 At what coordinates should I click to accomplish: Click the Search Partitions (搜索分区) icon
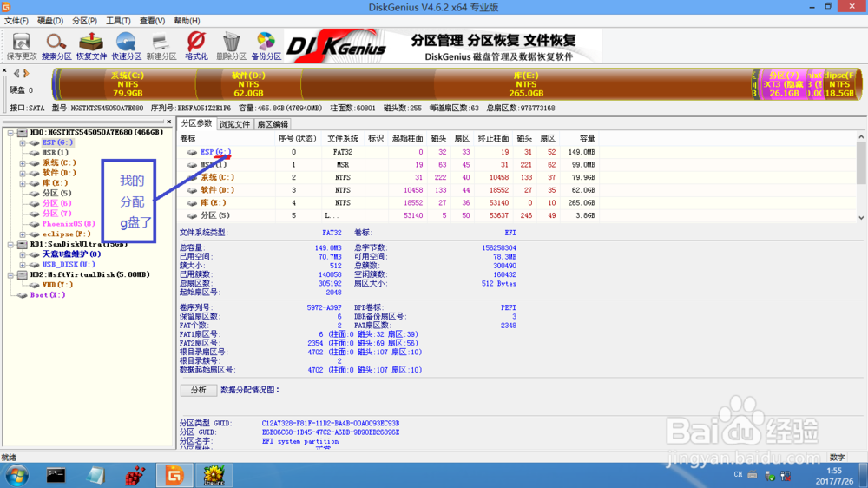point(56,46)
